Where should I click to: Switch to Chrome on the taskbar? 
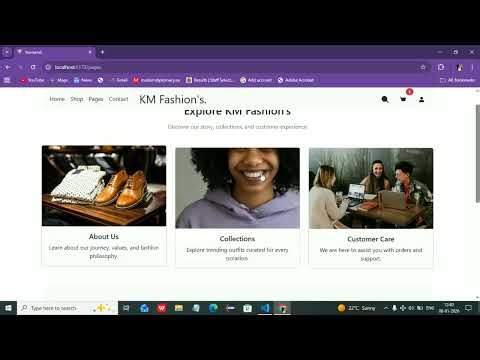click(x=283, y=308)
